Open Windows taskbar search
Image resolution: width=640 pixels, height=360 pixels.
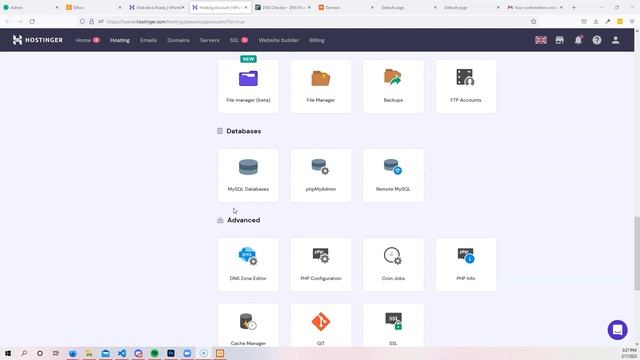tap(24, 353)
